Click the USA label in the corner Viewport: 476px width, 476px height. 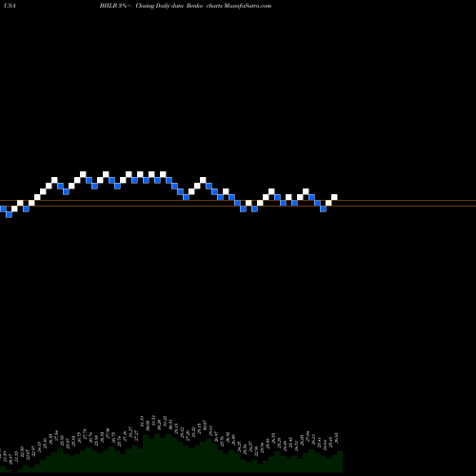pyautogui.click(x=10, y=6)
